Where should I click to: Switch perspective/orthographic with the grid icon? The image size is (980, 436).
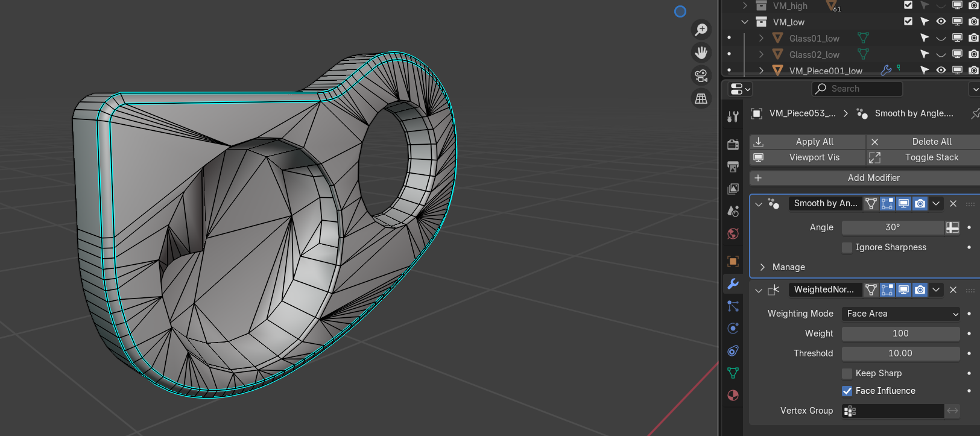pyautogui.click(x=701, y=98)
